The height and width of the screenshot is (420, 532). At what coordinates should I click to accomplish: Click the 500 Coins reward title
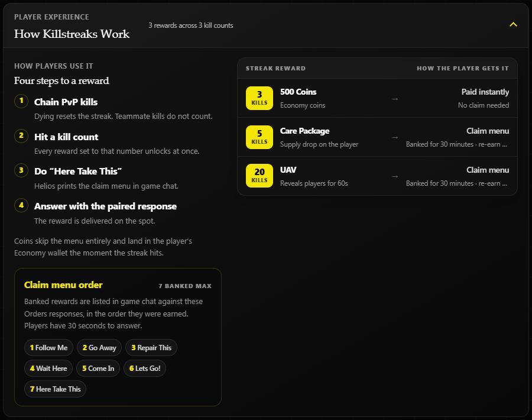point(299,92)
